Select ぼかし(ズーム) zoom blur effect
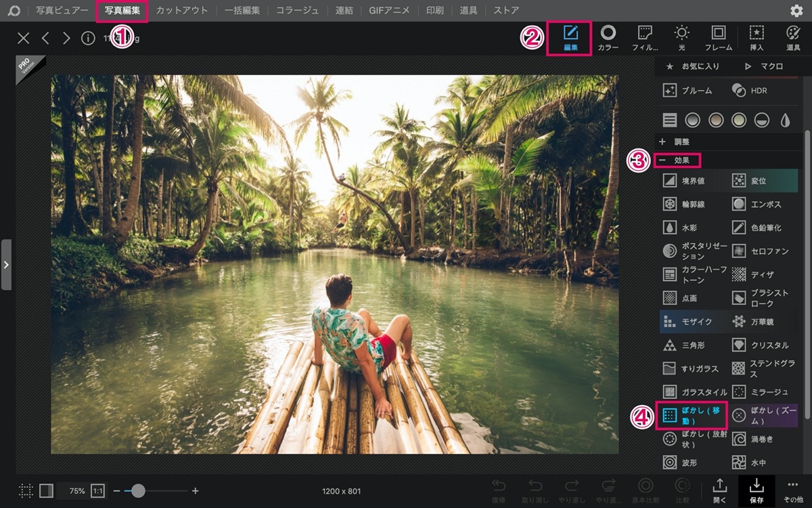This screenshot has width=812, height=508. [765, 415]
